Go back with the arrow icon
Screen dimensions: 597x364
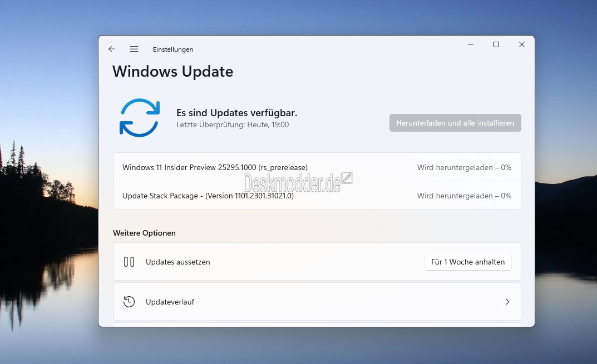[x=112, y=49]
